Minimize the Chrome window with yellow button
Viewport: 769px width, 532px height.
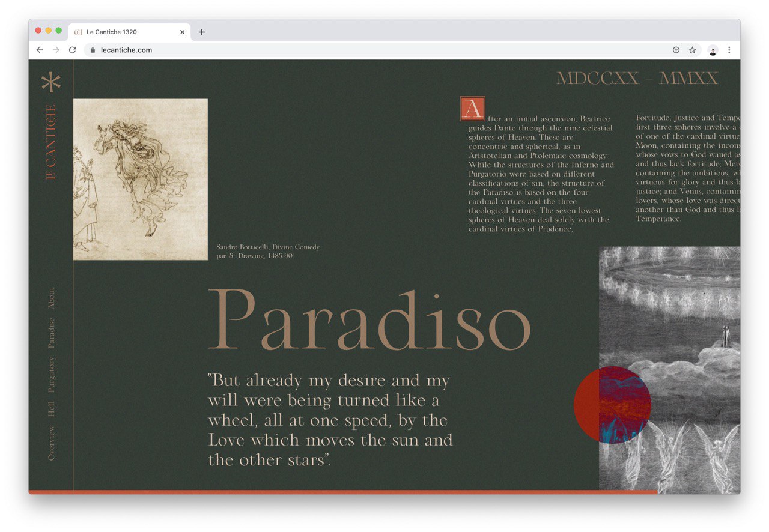49,31
